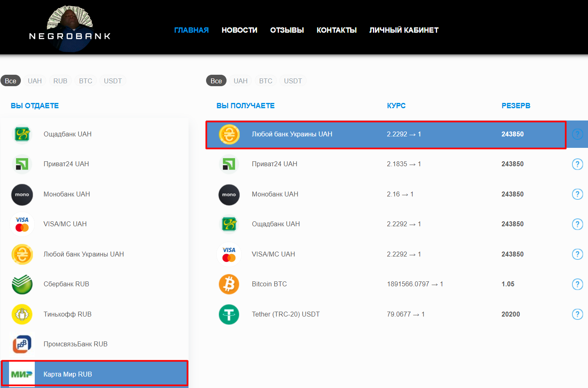Click the Приват24 icon in receive list

229,164
